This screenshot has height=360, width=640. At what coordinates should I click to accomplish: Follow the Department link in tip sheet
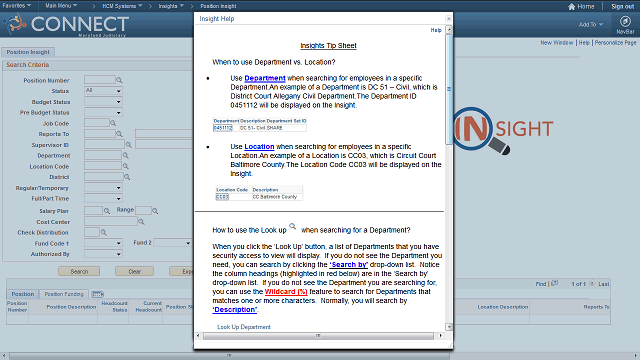click(264, 78)
